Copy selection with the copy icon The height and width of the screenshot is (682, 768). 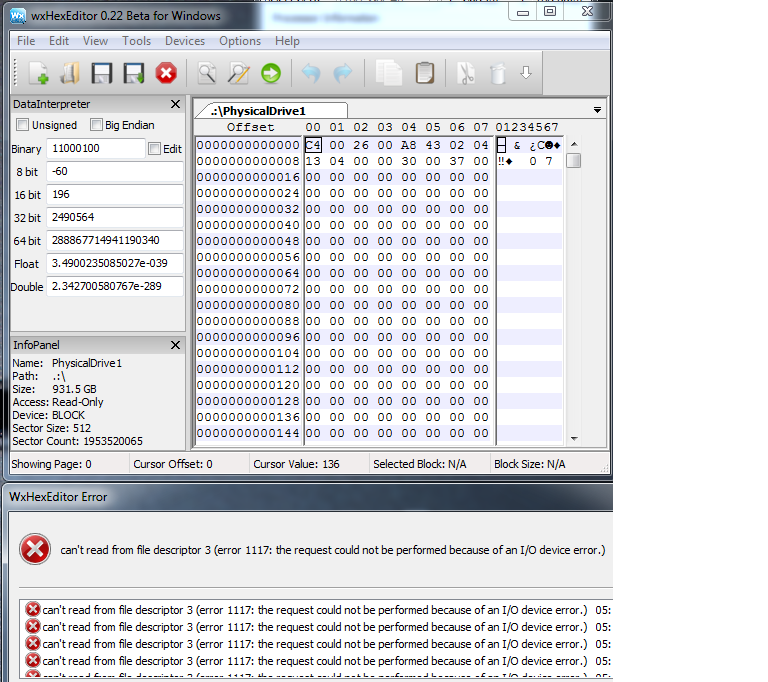389,73
